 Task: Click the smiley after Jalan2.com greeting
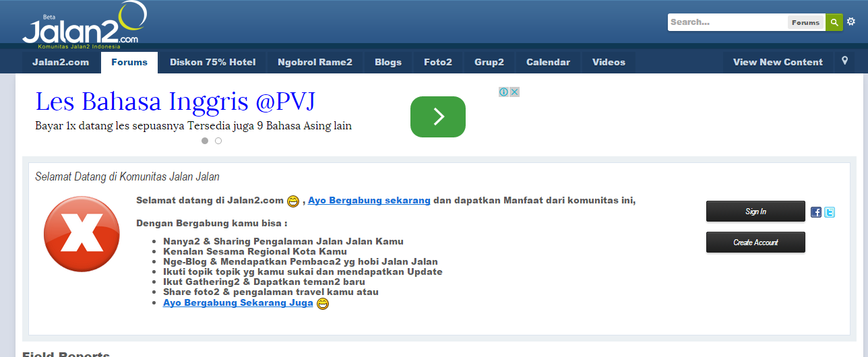coord(293,201)
